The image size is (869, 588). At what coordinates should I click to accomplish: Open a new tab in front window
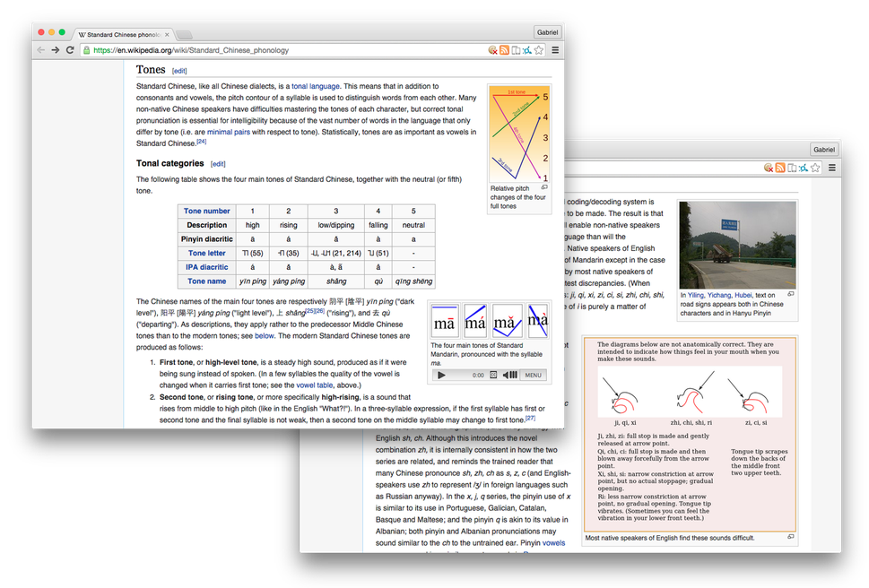184,35
